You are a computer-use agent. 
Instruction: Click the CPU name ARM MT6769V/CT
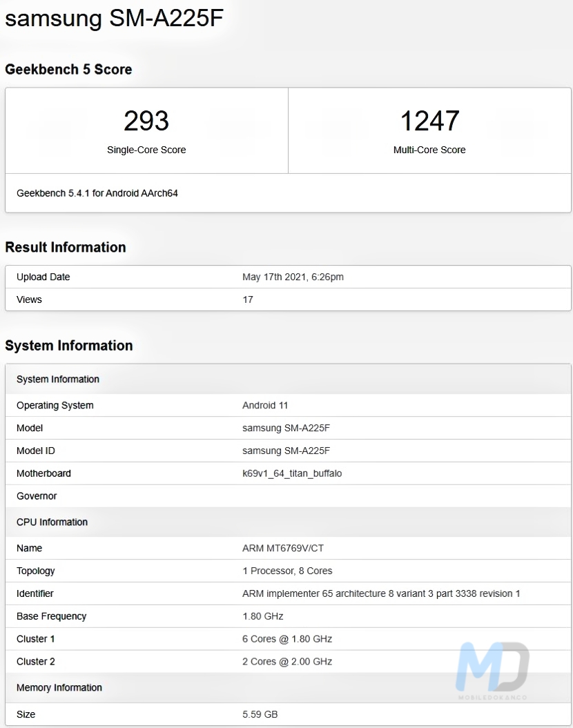tap(283, 548)
